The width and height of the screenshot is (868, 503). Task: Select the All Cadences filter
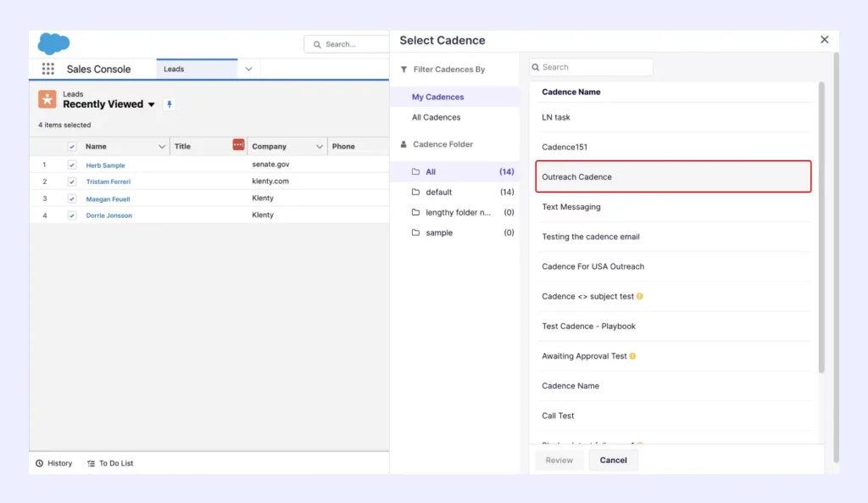tap(454, 117)
